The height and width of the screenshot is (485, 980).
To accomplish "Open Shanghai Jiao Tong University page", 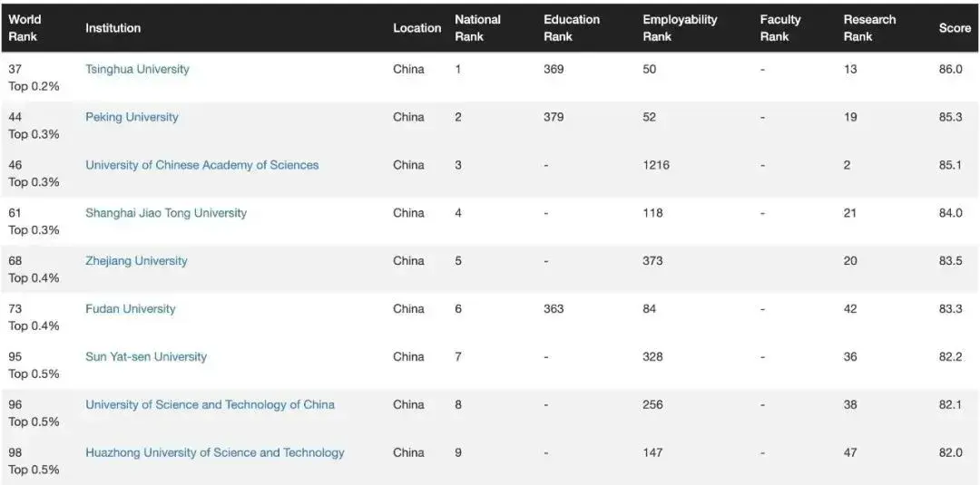I will pyautogui.click(x=165, y=213).
